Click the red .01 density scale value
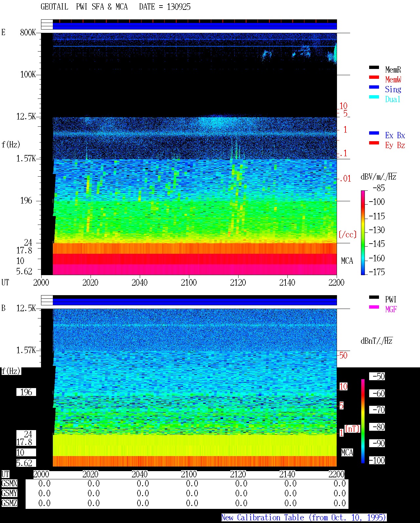 tap(345, 179)
